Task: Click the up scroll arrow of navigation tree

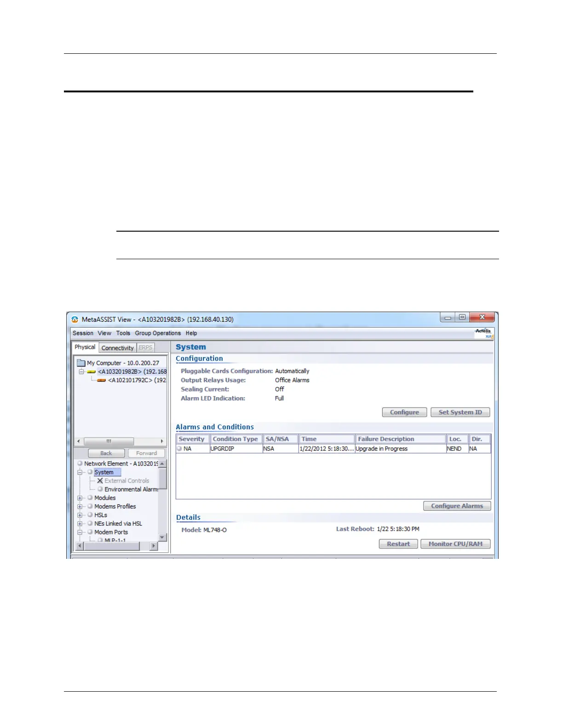Action: tap(162, 464)
